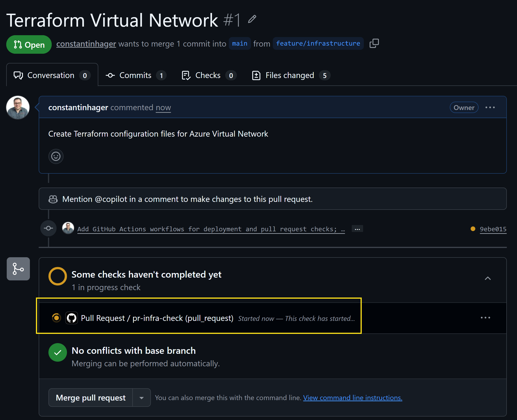The width and height of the screenshot is (517, 420).
Task: Open constantinhager profile from comment header
Action: [78, 107]
